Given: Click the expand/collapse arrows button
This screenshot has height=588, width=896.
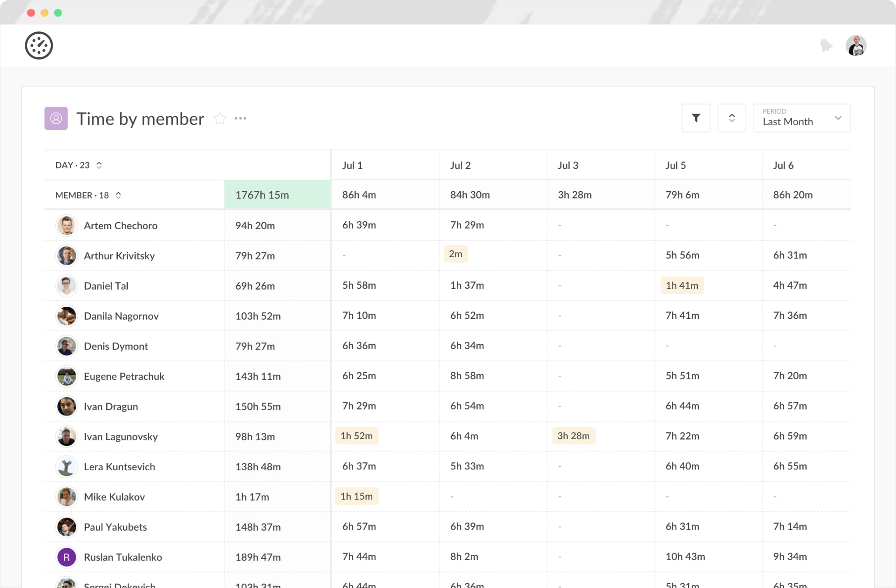Looking at the screenshot, I should pyautogui.click(x=731, y=118).
